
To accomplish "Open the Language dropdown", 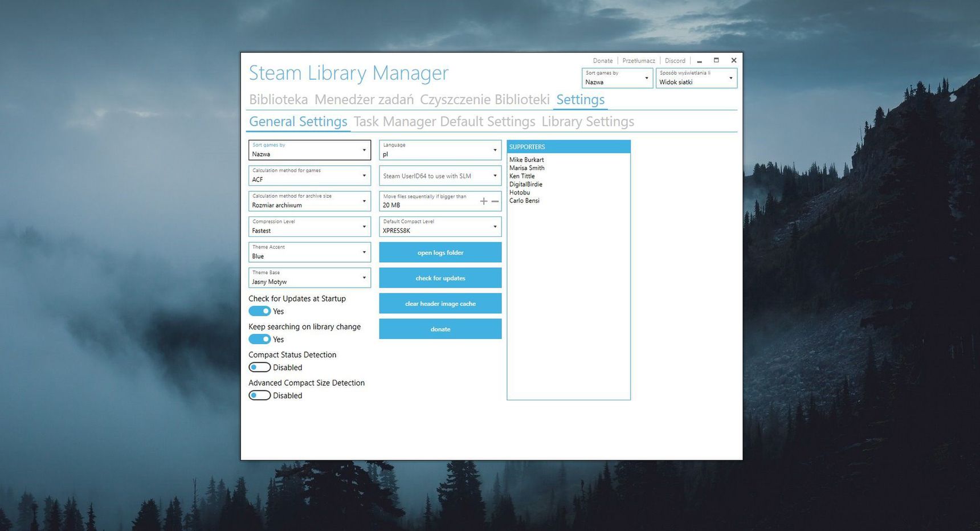I will 440,150.
